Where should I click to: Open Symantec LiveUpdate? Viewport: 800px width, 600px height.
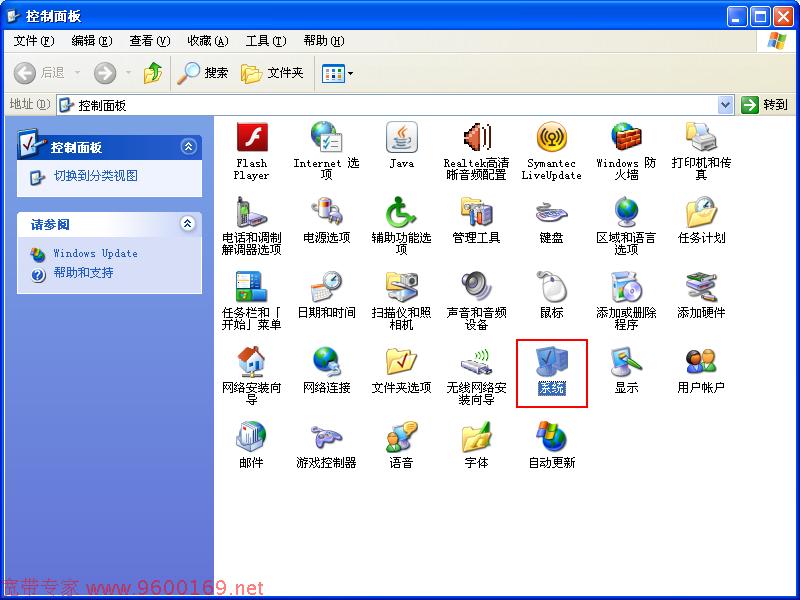coord(552,151)
